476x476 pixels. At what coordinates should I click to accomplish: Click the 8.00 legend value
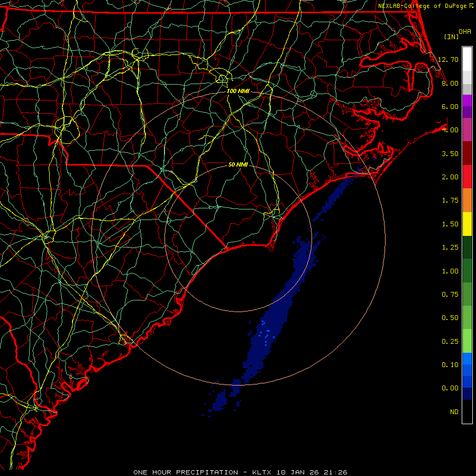tap(450, 83)
